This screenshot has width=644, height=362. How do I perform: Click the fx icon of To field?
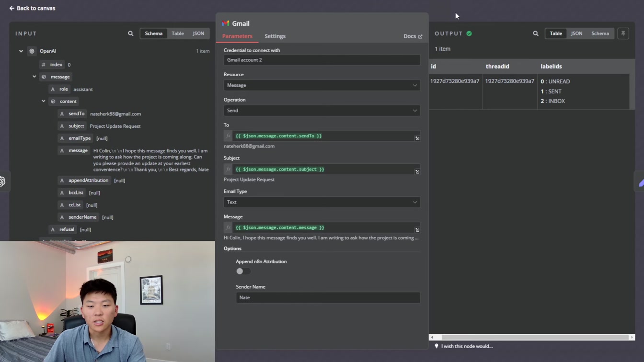(228, 136)
